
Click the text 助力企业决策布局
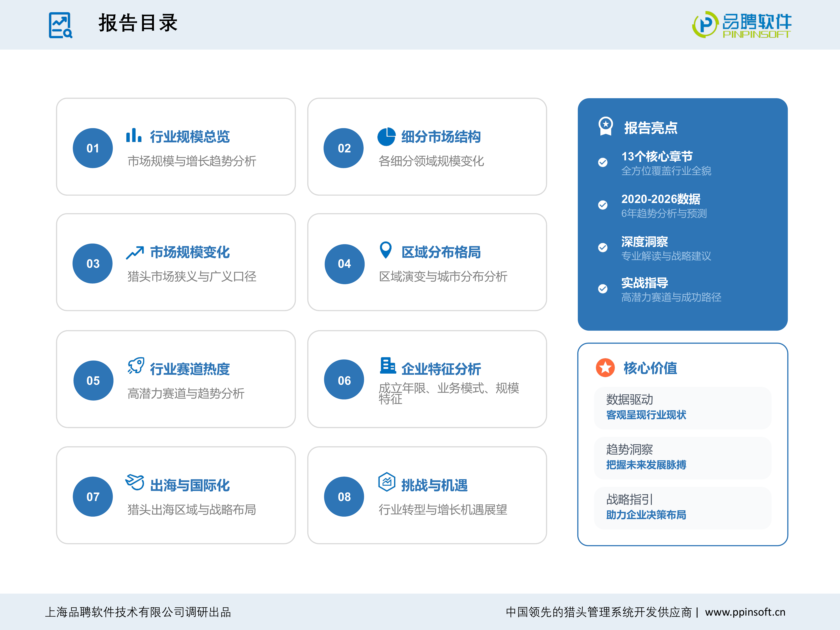point(646,515)
